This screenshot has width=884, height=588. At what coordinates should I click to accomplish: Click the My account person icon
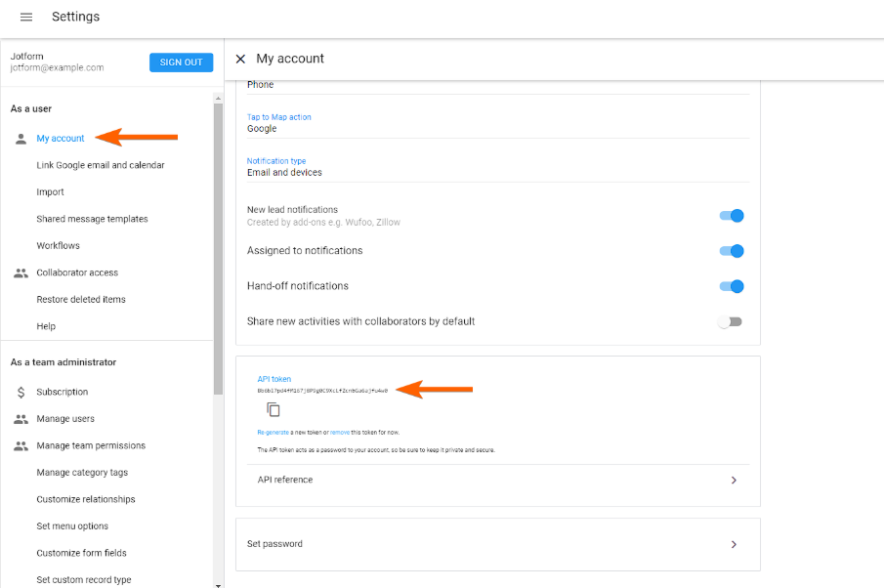21,139
